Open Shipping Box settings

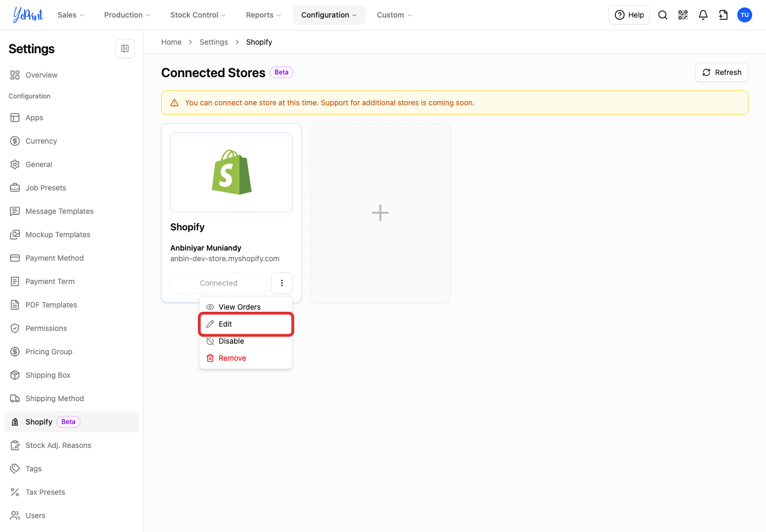(71, 375)
